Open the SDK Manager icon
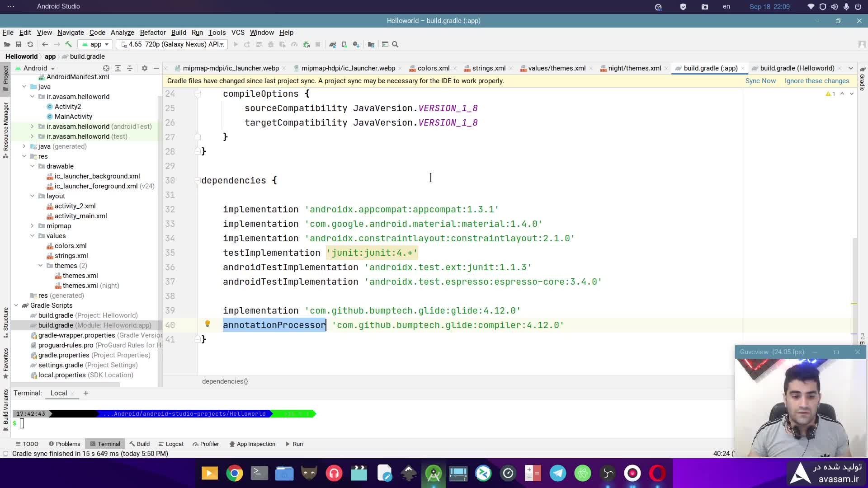 (x=356, y=44)
